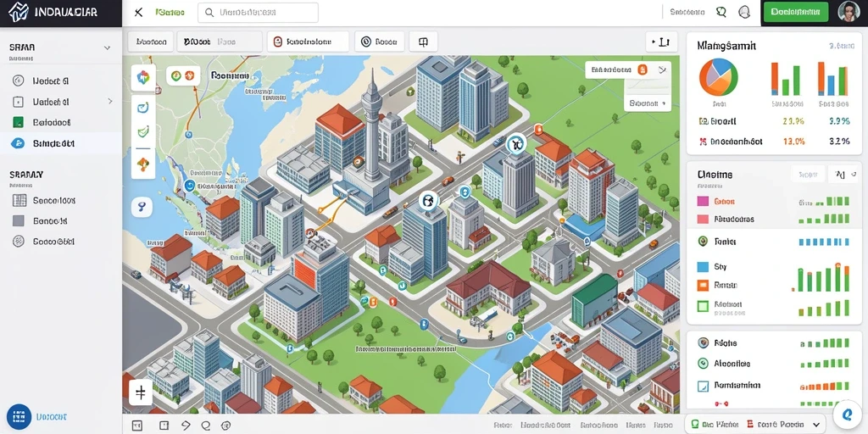Select the circular marker atop the gray tower

(x=516, y=144)
